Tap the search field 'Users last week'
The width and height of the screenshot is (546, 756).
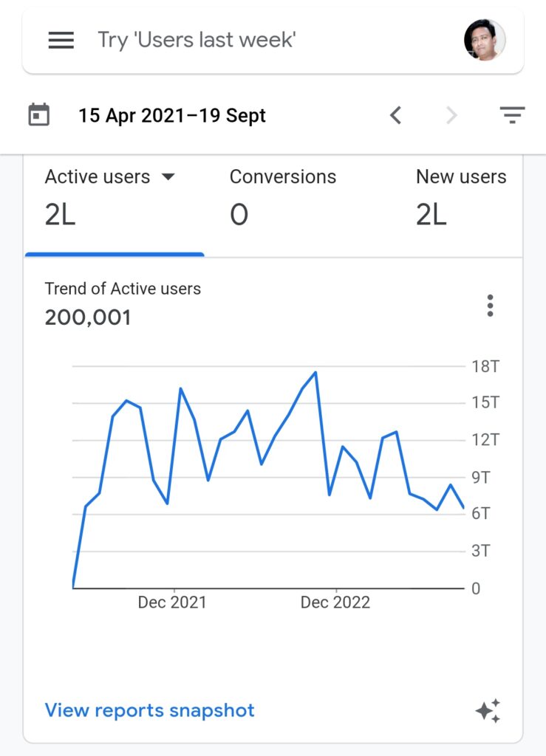[x=197, y=40]
